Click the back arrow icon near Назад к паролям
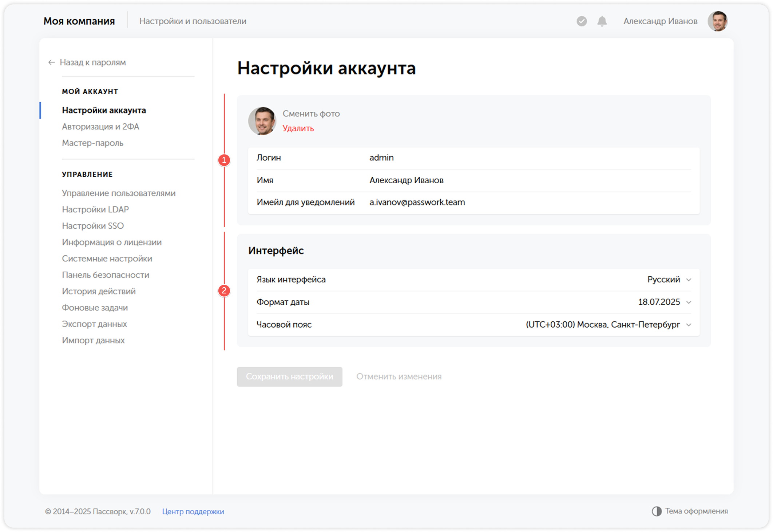The image size is (773, 532). (52, 63)
